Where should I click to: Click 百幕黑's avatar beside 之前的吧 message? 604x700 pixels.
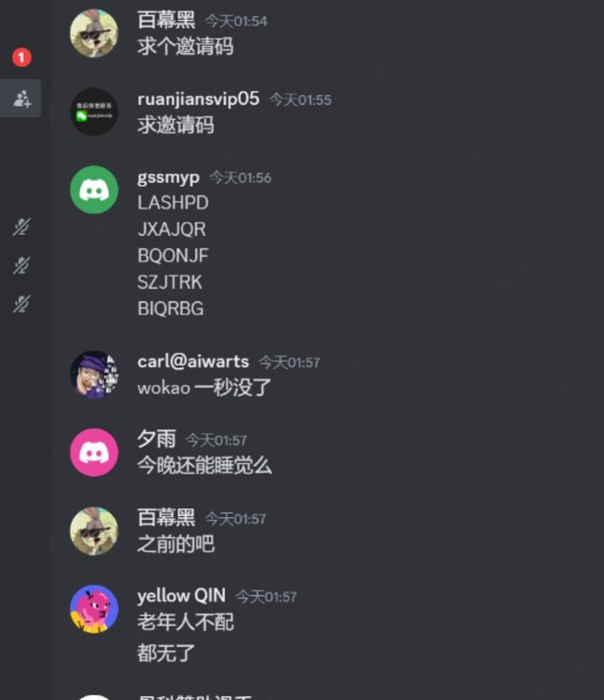pos(94,531)
